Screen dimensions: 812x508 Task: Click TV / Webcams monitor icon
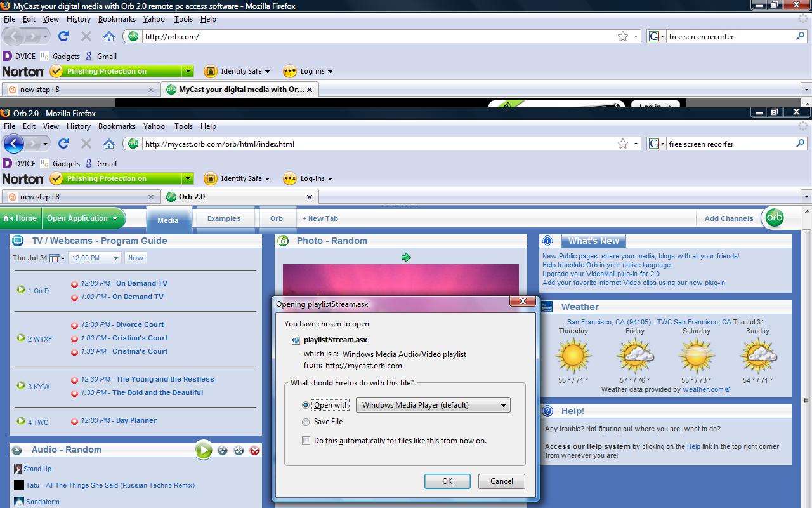(x=18, y=241)
